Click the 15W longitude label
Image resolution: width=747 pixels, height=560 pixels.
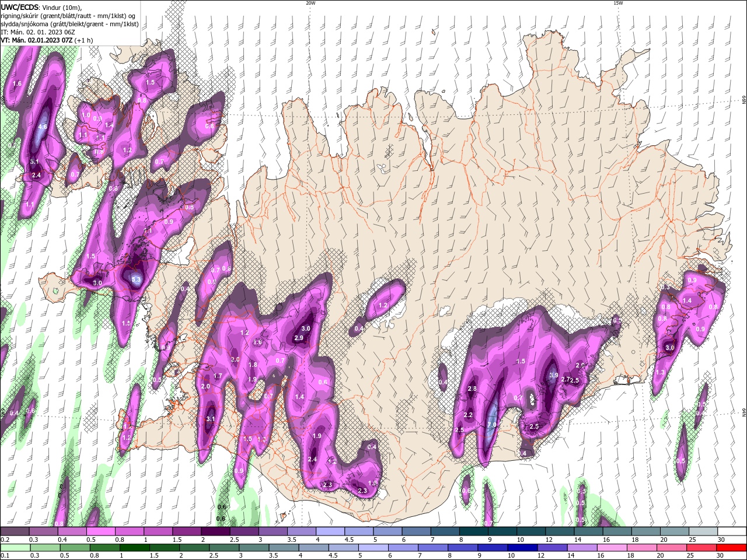click(618, 3)
